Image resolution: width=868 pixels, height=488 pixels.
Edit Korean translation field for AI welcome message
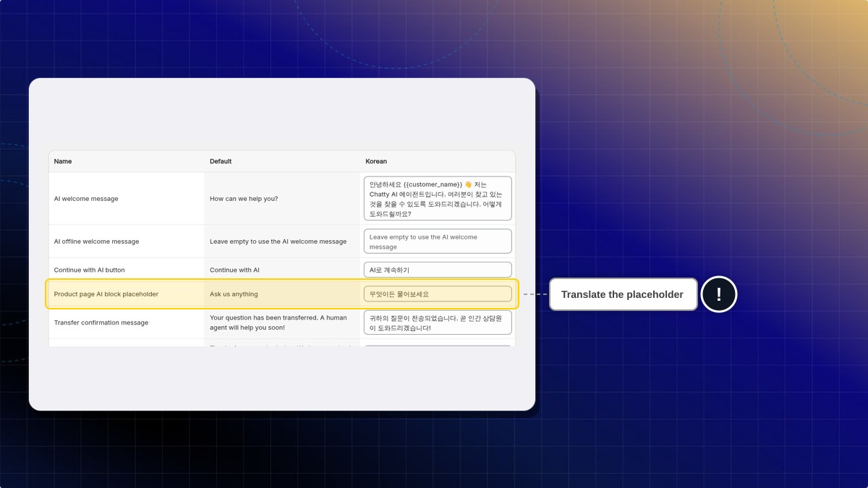(x=438, y=198)
